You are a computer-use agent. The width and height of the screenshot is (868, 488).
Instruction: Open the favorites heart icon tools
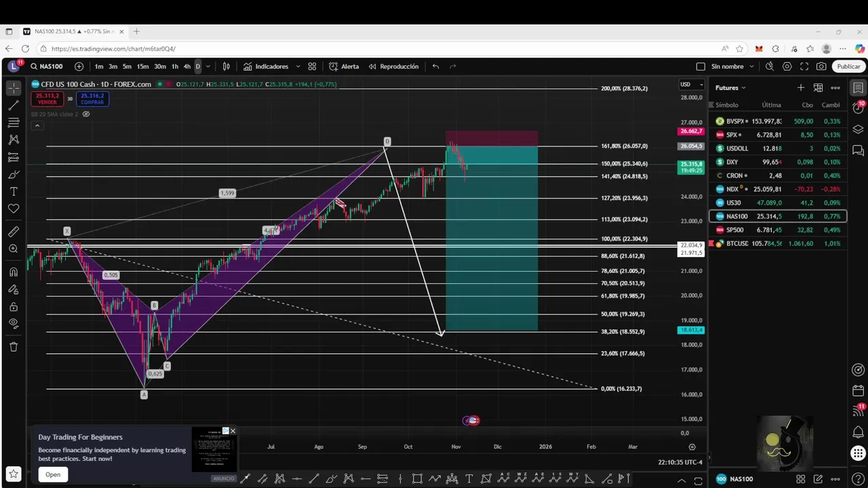14,209
